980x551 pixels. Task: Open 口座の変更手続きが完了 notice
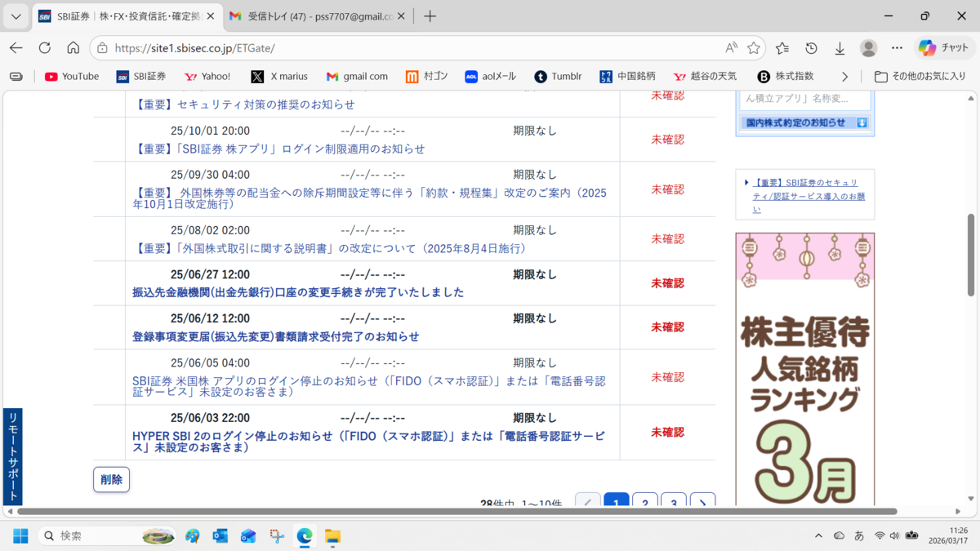point(298,292)
